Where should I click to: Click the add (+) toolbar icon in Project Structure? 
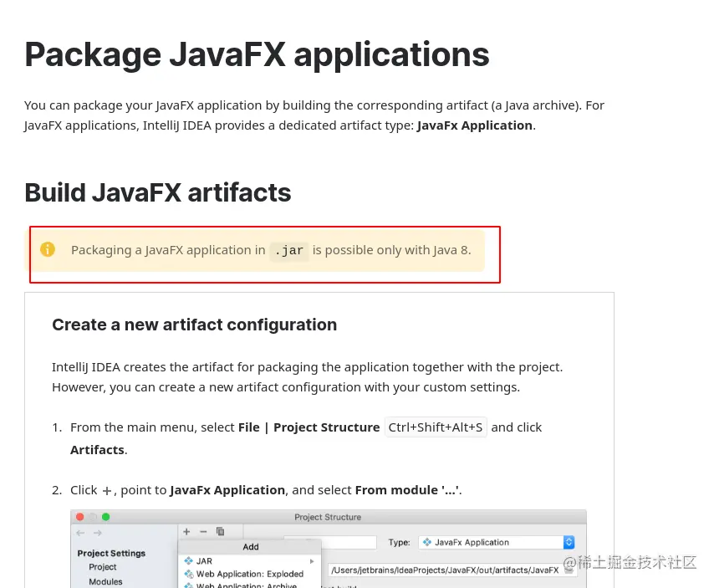point(186,531)
